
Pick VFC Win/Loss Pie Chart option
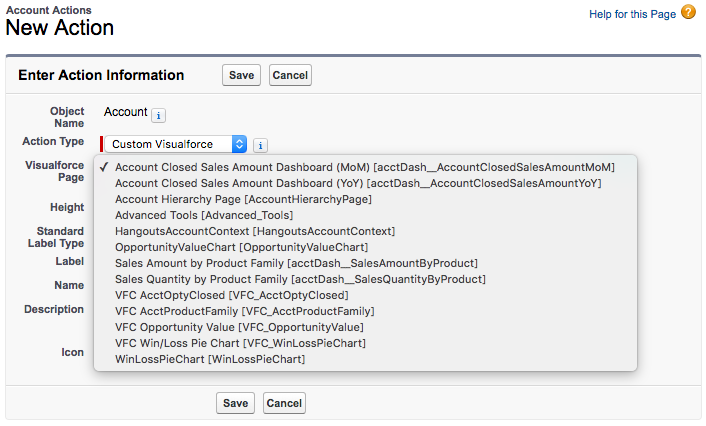240,343
